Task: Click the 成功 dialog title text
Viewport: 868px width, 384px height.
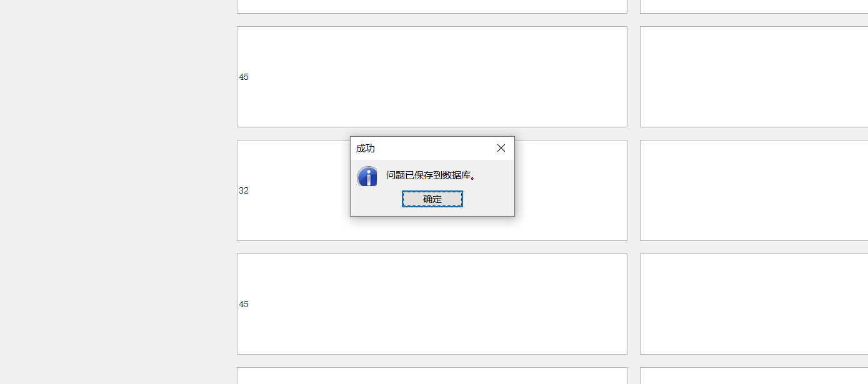Action: (x=366, y=149)
